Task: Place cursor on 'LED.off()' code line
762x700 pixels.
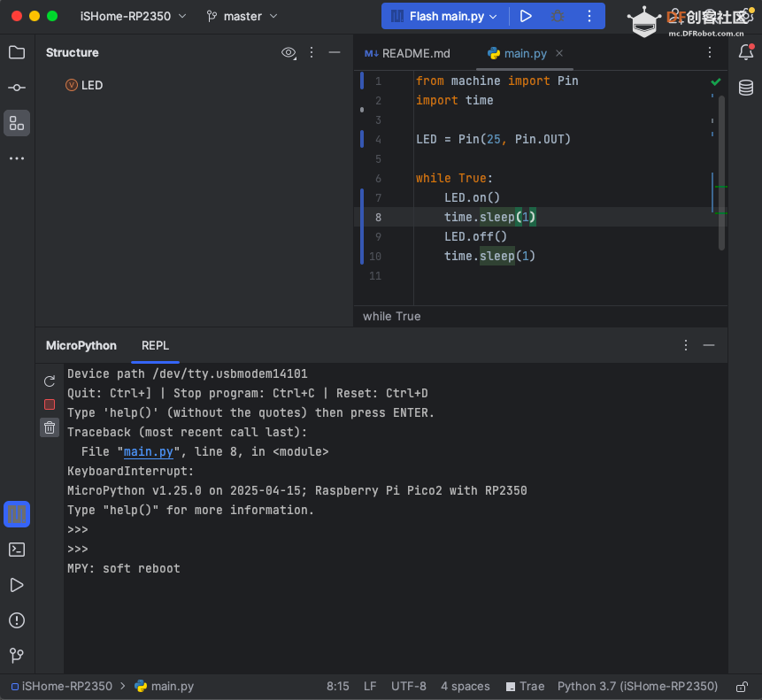Action: click(475, 236)
